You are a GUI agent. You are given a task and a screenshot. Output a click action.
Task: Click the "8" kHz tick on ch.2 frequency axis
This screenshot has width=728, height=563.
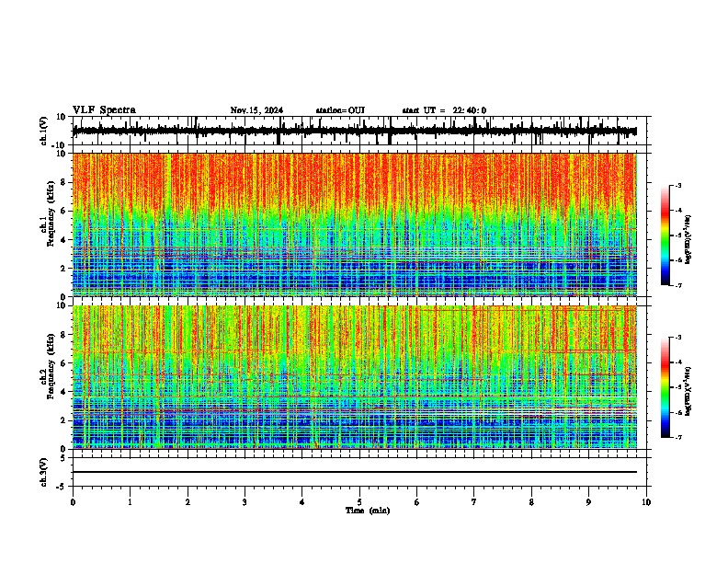(x=64, y=335)
